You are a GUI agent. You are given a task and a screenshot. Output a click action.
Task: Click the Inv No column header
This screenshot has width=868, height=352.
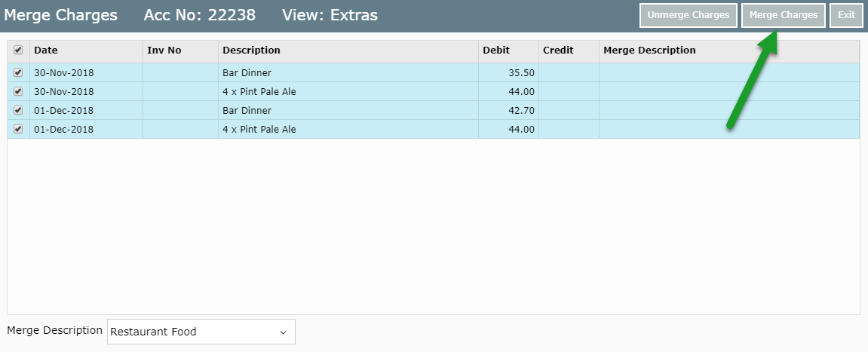point(164,51)
